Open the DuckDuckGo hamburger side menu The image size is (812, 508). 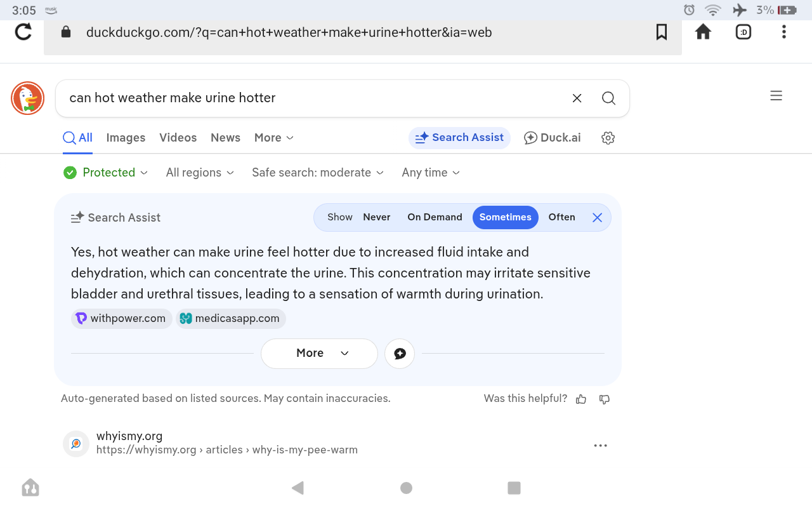click(776, 96)
